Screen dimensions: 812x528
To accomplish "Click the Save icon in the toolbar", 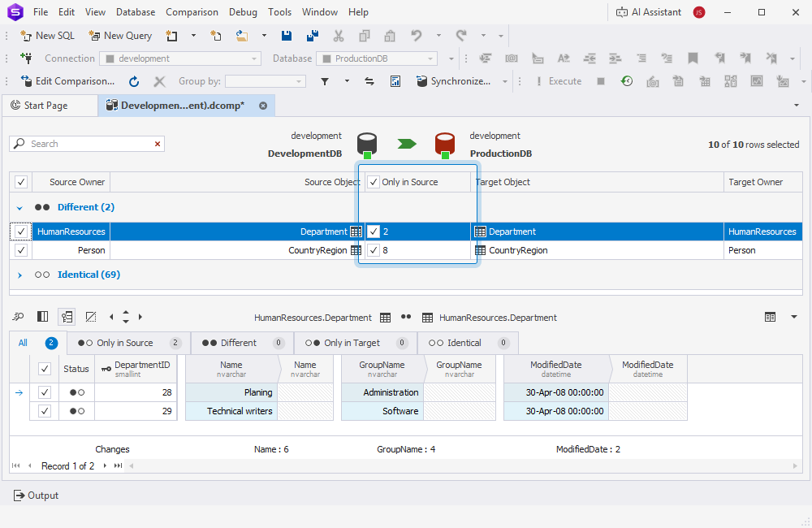I will (x=287, y=36).
